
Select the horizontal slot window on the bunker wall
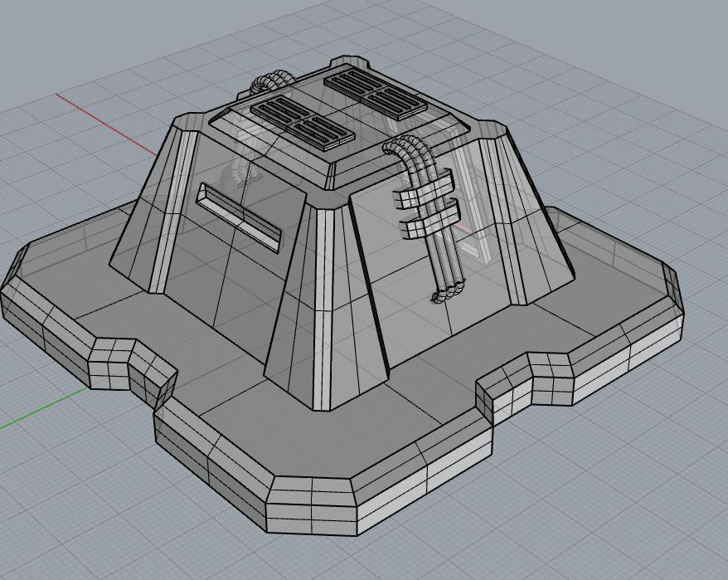click(240, 217)
